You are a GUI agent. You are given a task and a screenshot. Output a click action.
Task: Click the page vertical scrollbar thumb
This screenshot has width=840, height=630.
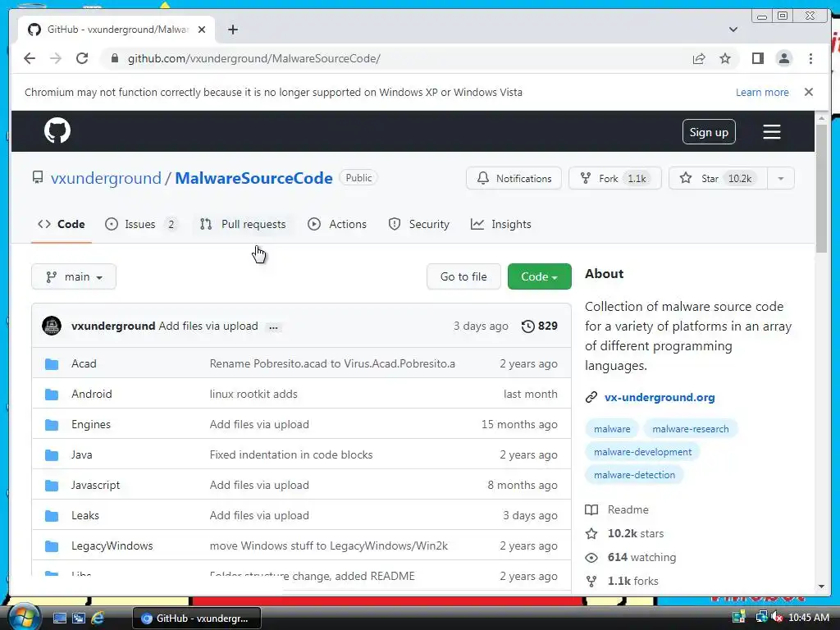coord(821,189)
